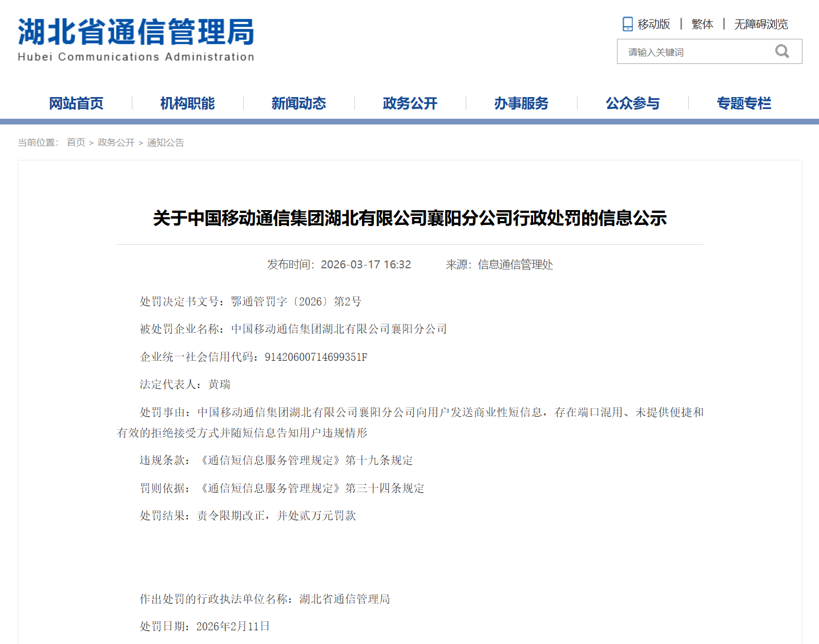Click the 被处罚企业名称 line
The width and height of the screenshot is (819, 644).
pos(293,329)
